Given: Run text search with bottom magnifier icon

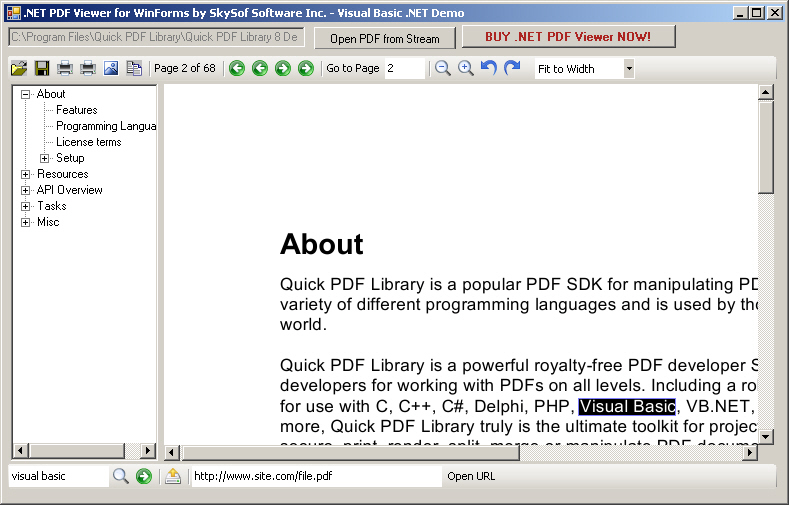Looking at the screenshot, I should [x=121, y=476].
